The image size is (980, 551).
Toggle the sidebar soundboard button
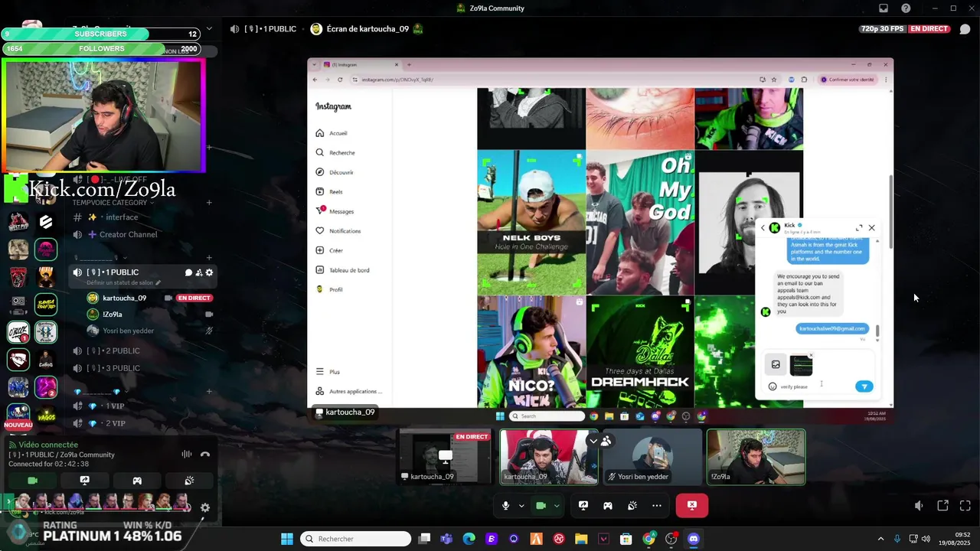(189, 481)
